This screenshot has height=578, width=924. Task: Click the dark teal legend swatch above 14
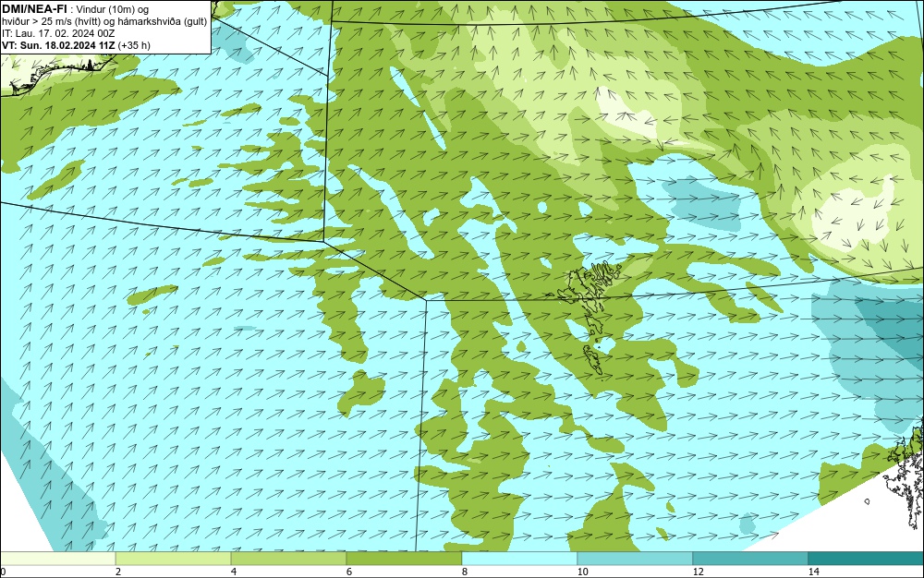pyautogui.click(x=867, y=559)
